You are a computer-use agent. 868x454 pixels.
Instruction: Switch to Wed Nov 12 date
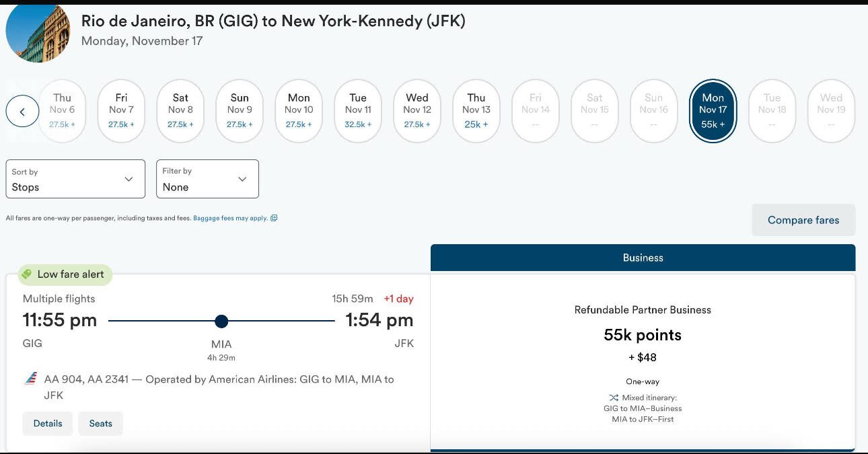click(417, 111)
